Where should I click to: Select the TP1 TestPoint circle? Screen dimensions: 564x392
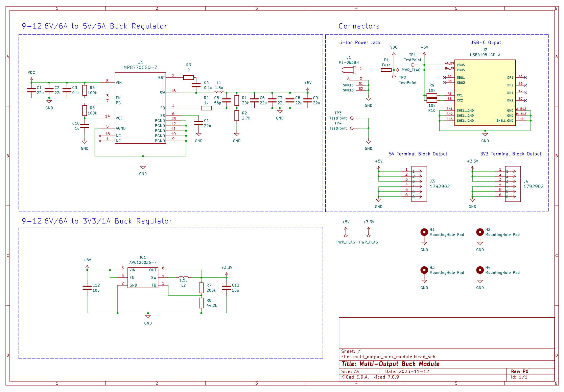413,65
